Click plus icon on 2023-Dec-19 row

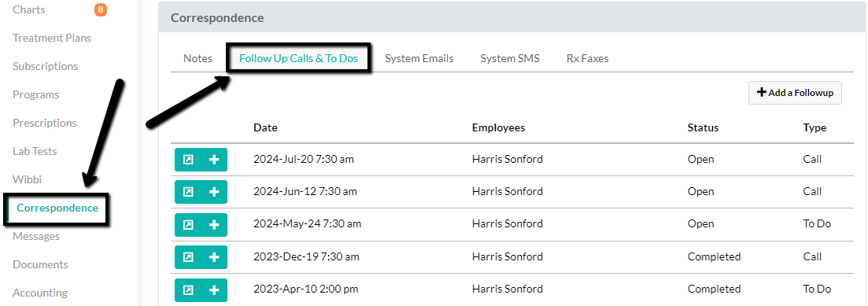214,257
